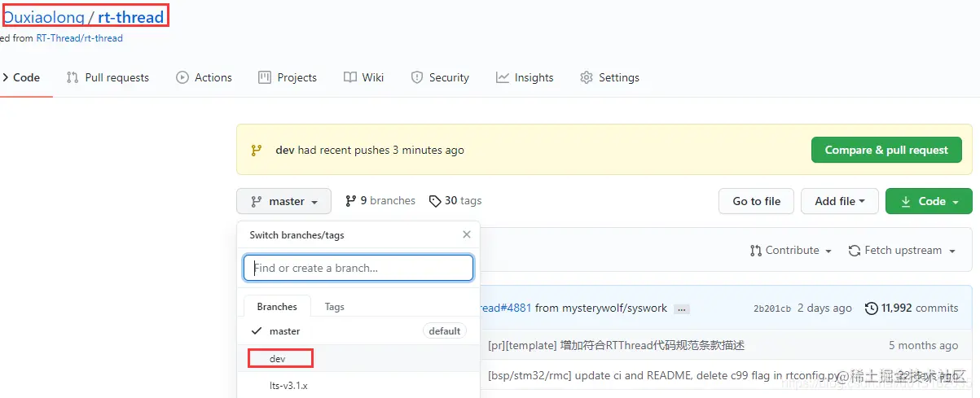Select the Branches tab in popup
Image resolution: width=980 pixels, height=398 pixels.
(277, 307)
